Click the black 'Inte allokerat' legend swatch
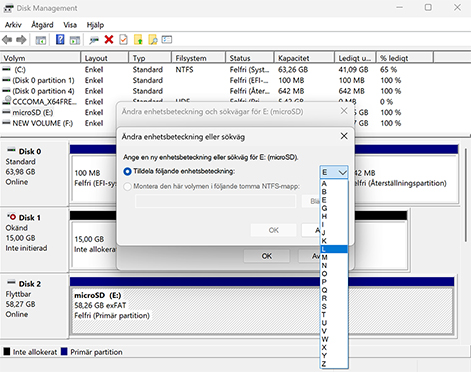This screenshot has width=471, height=372. 7,351
